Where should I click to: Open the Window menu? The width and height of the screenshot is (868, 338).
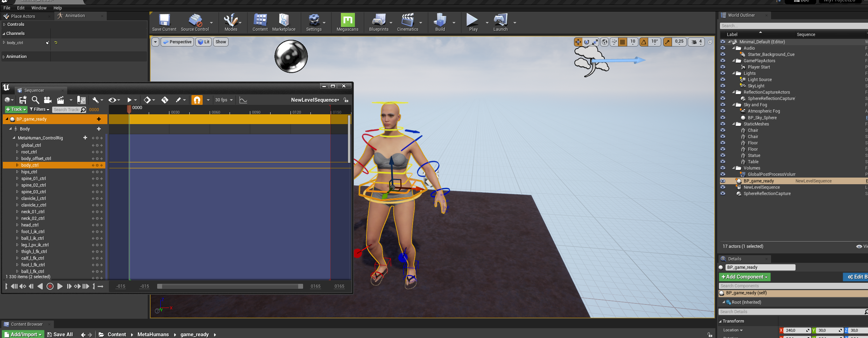pos(39,8)
